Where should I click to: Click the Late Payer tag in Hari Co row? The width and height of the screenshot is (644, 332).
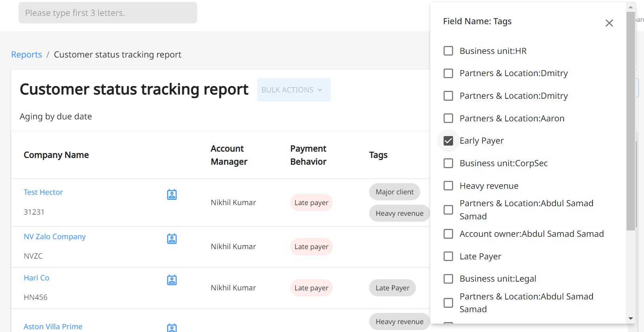click(x=392, y=288)
